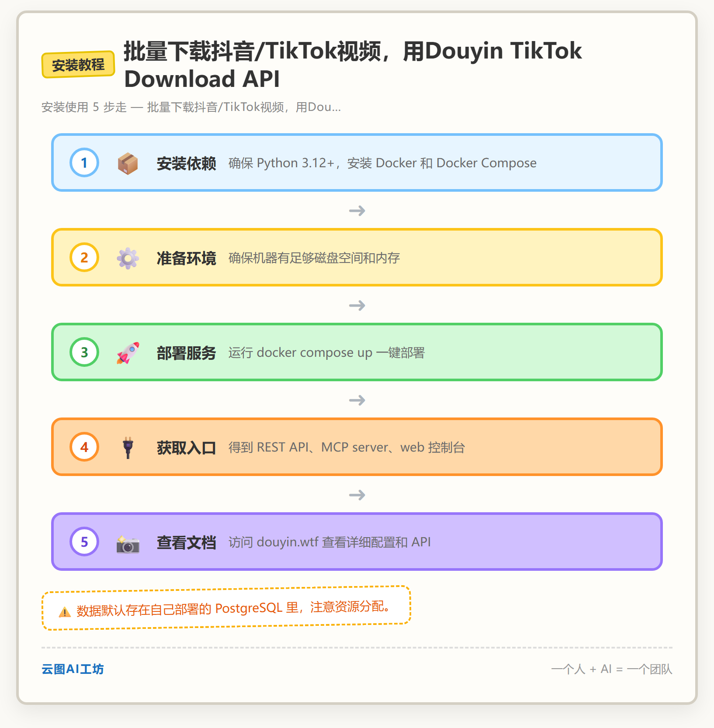
Task: Click the warning text 数据默认存在自己部署的 PostgreSQL 里
Action: tap(233, 608)
